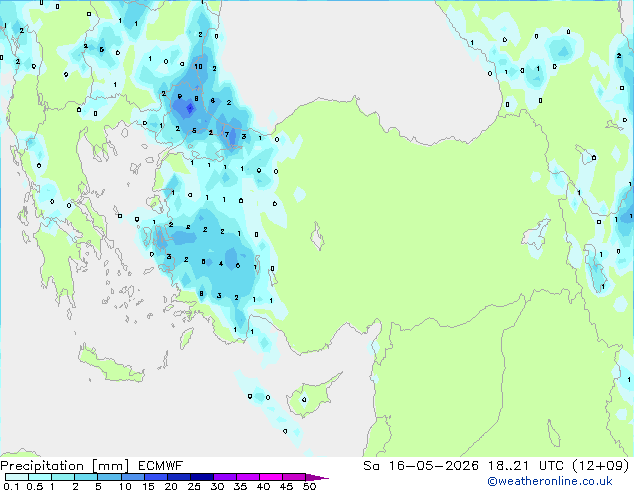Viewport: 634px width, 490px height.
Task: Click the '10' precipitation value on map
Action: point(198,66)
